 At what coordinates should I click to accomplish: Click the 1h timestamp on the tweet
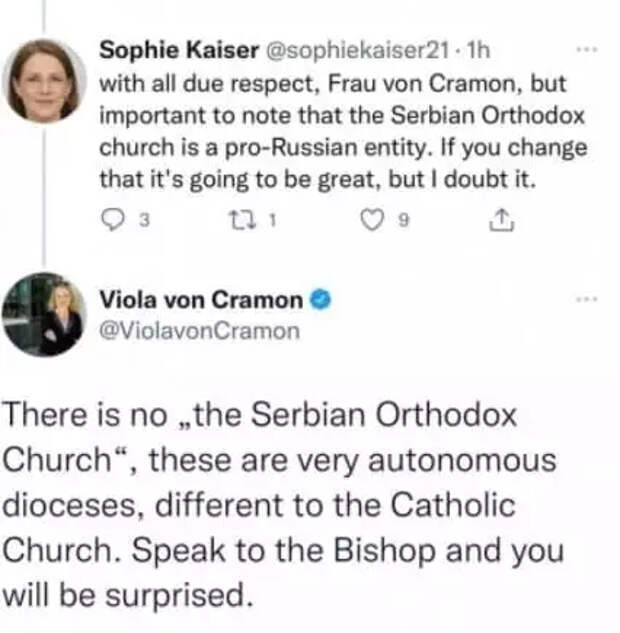click(x=478, y=51)
